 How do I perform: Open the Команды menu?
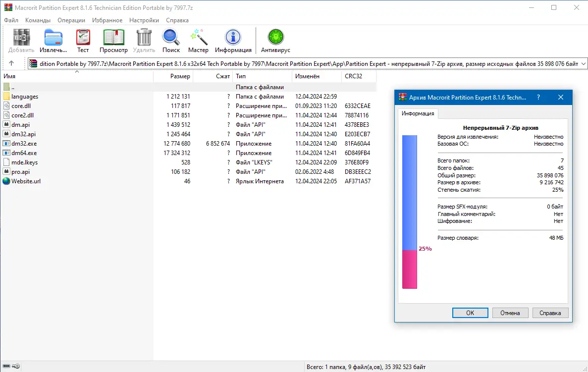tap(38, 20)
